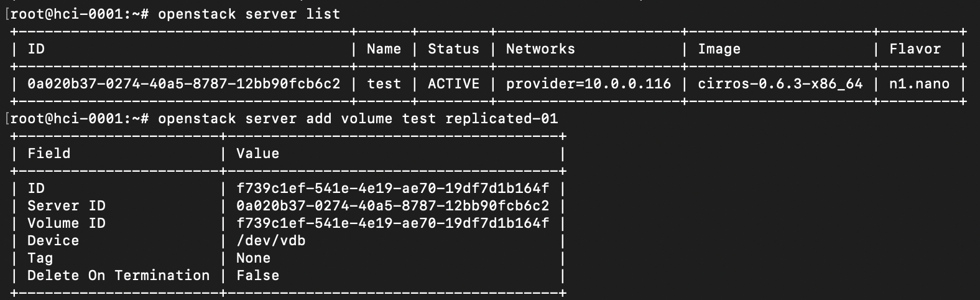Screen dimensions: 980x300
Task: Select the ACTIVE status value
Action: 453,84
